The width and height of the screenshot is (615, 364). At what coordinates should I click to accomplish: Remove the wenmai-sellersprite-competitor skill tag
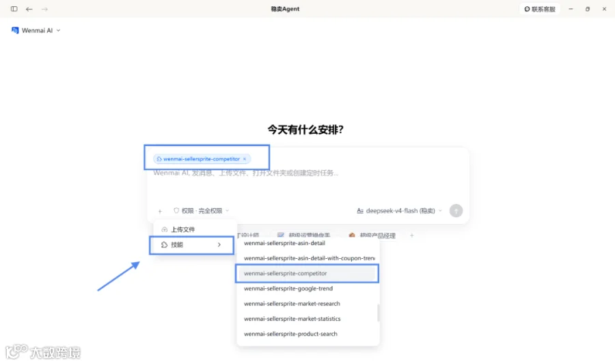pos(245,158)
